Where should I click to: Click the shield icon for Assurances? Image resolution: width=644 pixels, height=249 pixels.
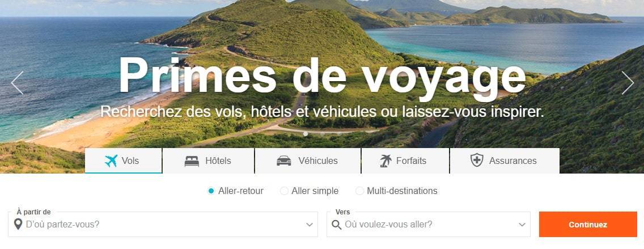[x=477, y=161]
